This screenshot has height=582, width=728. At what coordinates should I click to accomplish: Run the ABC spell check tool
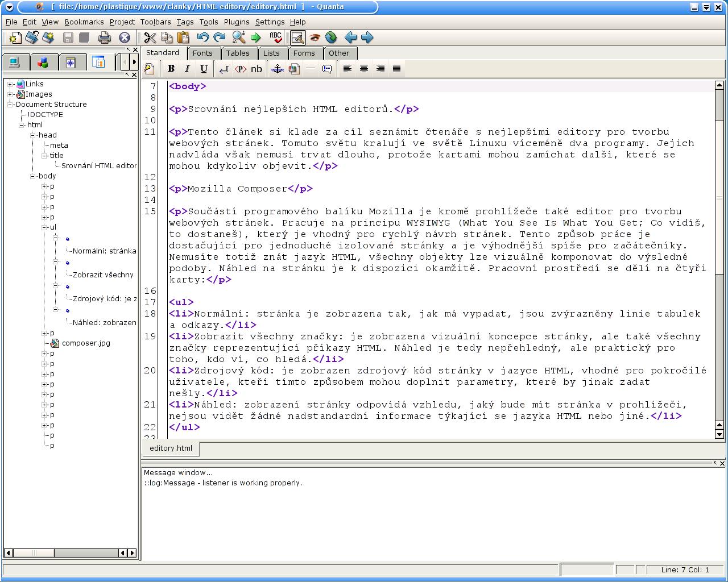[x=276, y=38]
